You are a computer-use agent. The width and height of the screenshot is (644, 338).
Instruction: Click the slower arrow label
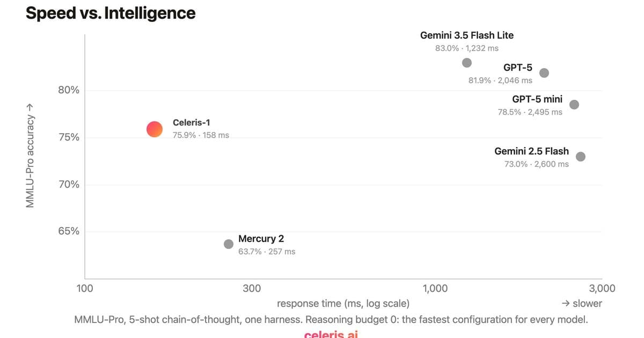click(582, 304)
